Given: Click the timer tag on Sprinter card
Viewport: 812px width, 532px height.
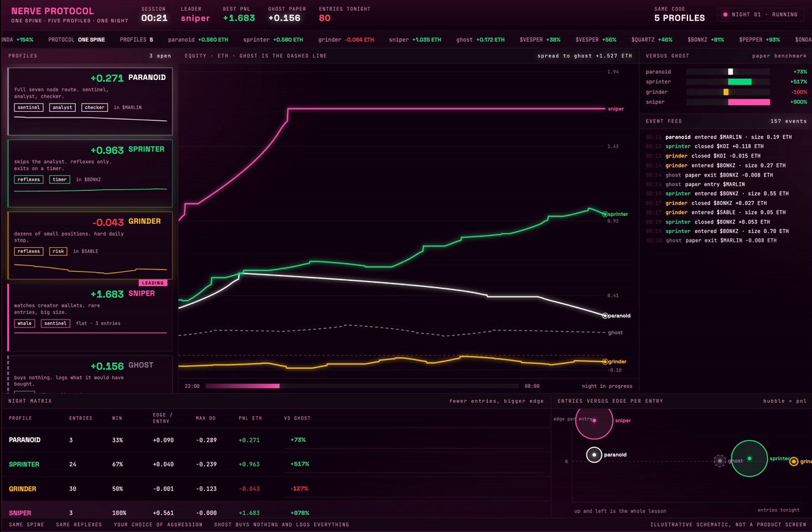Looking at the screenshot, I should [x=60, y=179].
